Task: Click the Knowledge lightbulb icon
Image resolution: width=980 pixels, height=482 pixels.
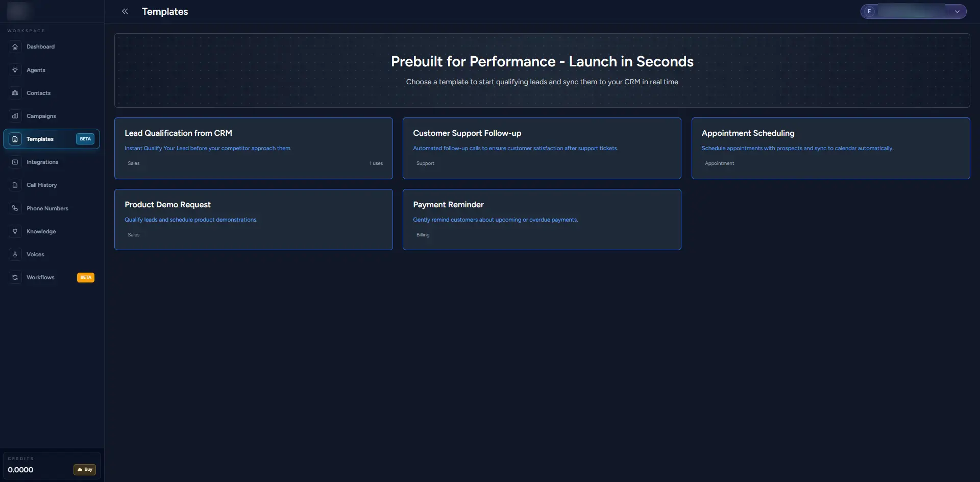Action: tap(15, 231)
